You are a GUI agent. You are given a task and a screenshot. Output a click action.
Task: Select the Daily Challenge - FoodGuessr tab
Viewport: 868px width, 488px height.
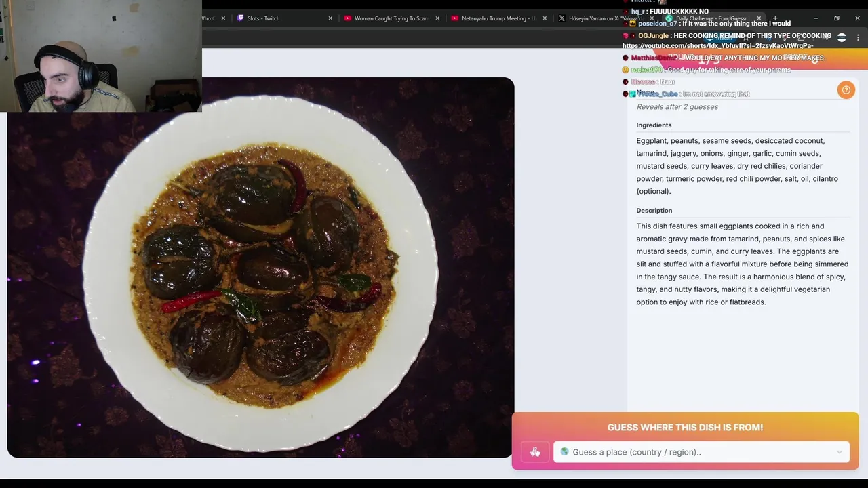tap(712, 18)
